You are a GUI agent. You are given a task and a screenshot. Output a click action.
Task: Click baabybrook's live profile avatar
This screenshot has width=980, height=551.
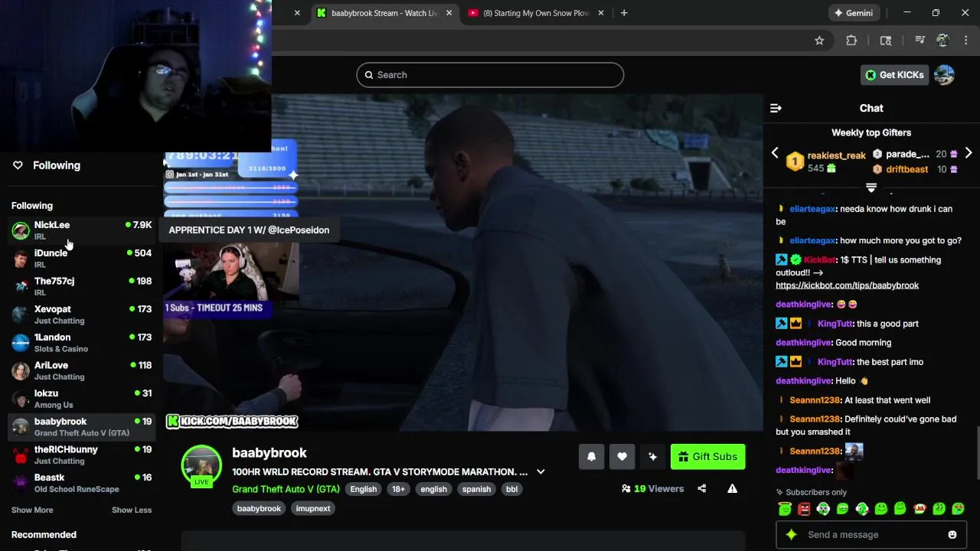click(x=201, y=465)
